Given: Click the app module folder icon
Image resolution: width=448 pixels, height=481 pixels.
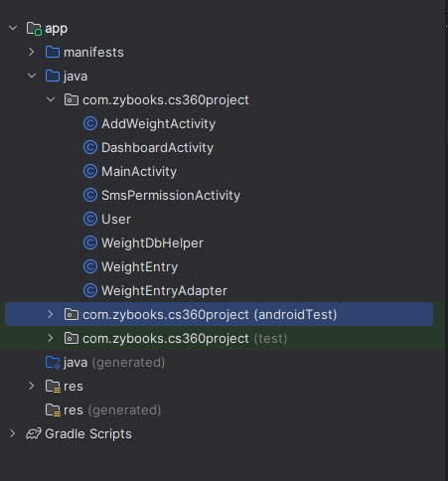Looking at the screenshot, I should 34,29.
